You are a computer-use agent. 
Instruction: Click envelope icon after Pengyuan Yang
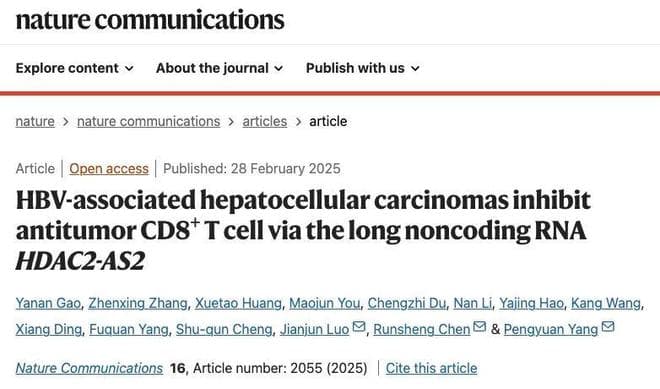pyautogui.click(x=608, y=327)
